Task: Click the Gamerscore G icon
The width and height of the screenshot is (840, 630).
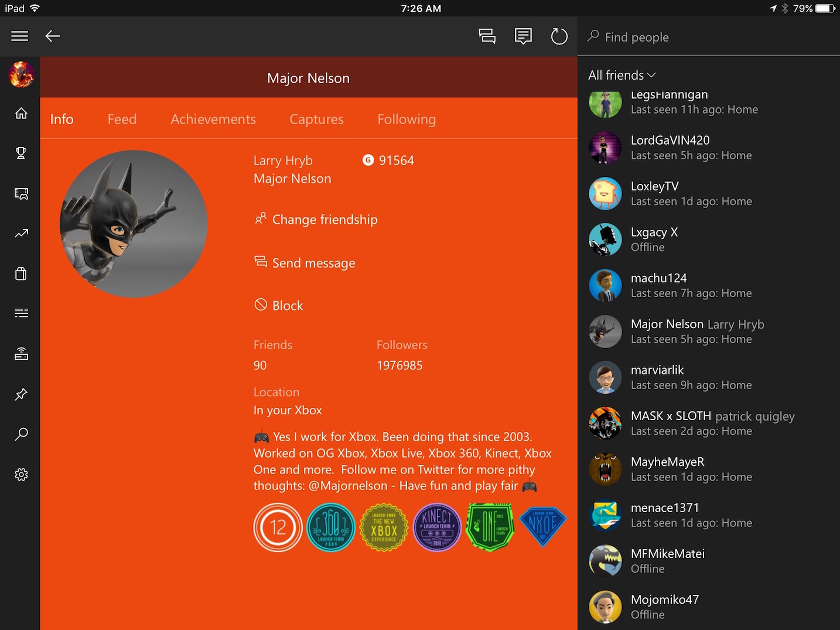Action: (x=368, y=160)
